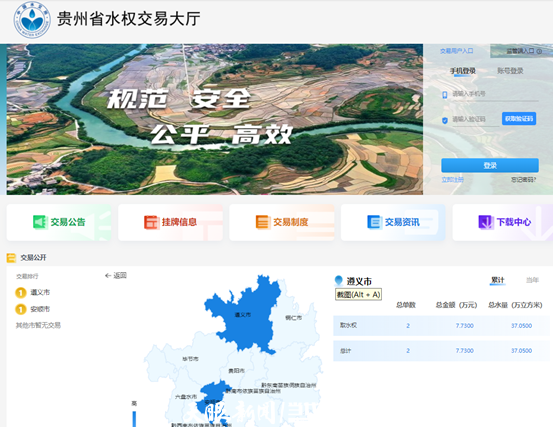Select 遵义市 in trade ranking list
The height and width of the screenshot is (427, 553).
point(40,292)
